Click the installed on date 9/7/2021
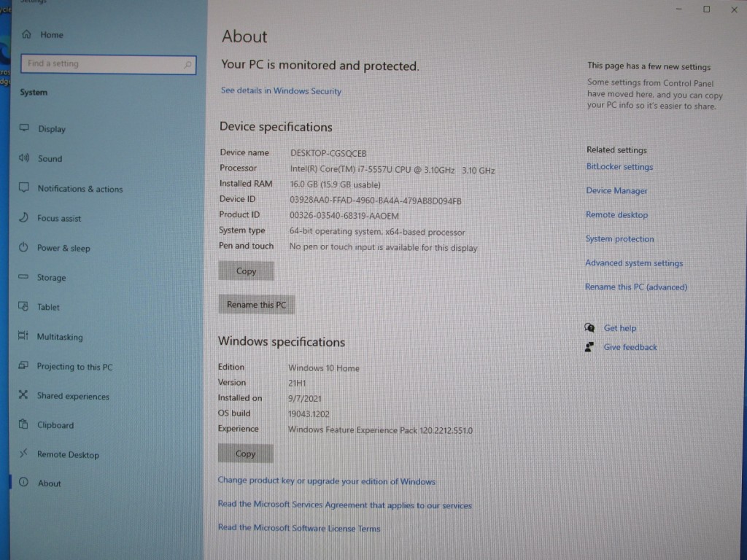This screenshot has width=747, height=560. [304, 399]
